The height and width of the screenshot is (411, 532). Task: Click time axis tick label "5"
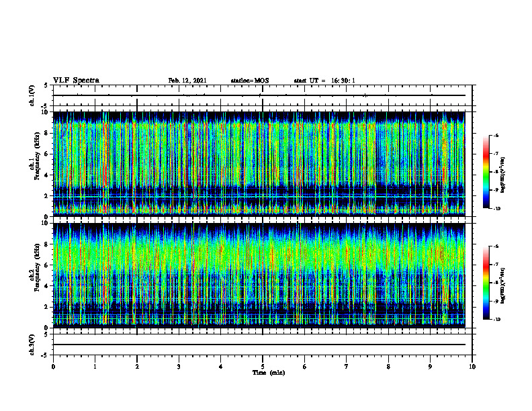click(x=263, y=367)
